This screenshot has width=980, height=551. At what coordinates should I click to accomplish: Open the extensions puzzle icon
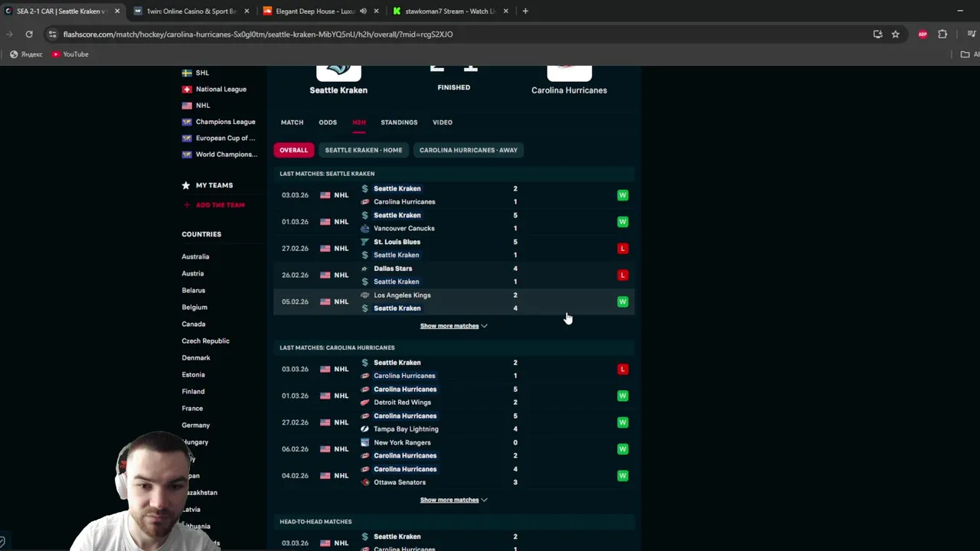[x=942, y=34]
